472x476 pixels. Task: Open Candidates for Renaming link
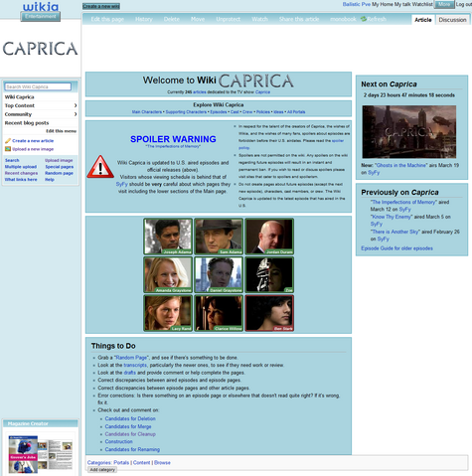[132, 449]
